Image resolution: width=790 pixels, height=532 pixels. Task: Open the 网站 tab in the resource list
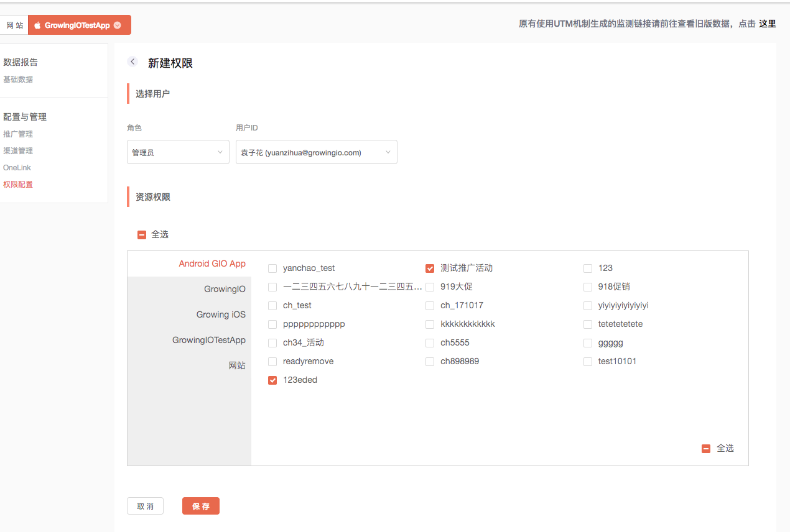pos(236,365)
